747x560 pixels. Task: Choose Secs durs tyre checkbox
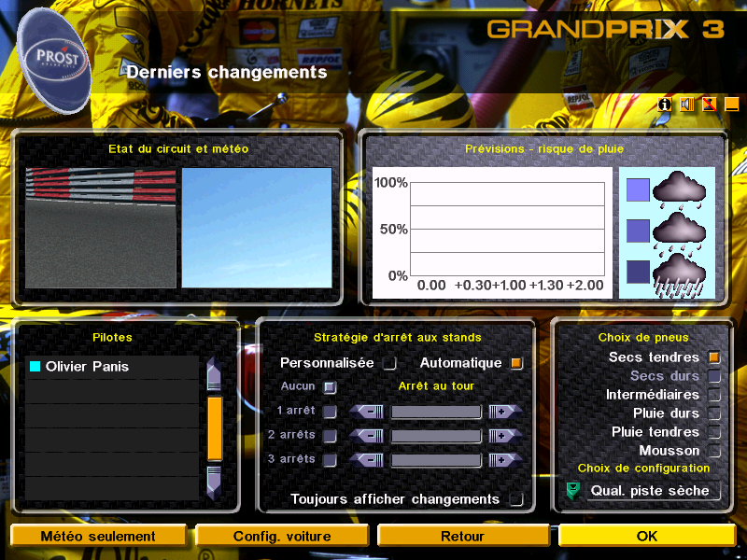click(x=713, y=376)
